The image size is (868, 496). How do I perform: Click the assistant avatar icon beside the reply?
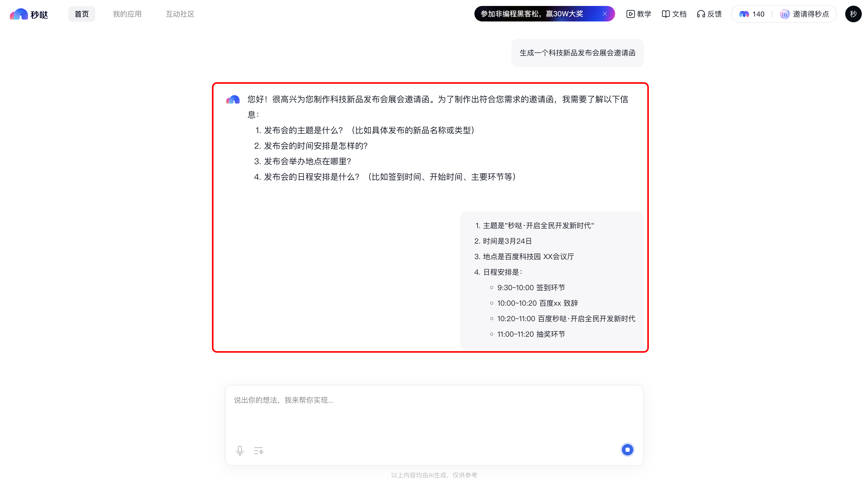coord(233,100)
